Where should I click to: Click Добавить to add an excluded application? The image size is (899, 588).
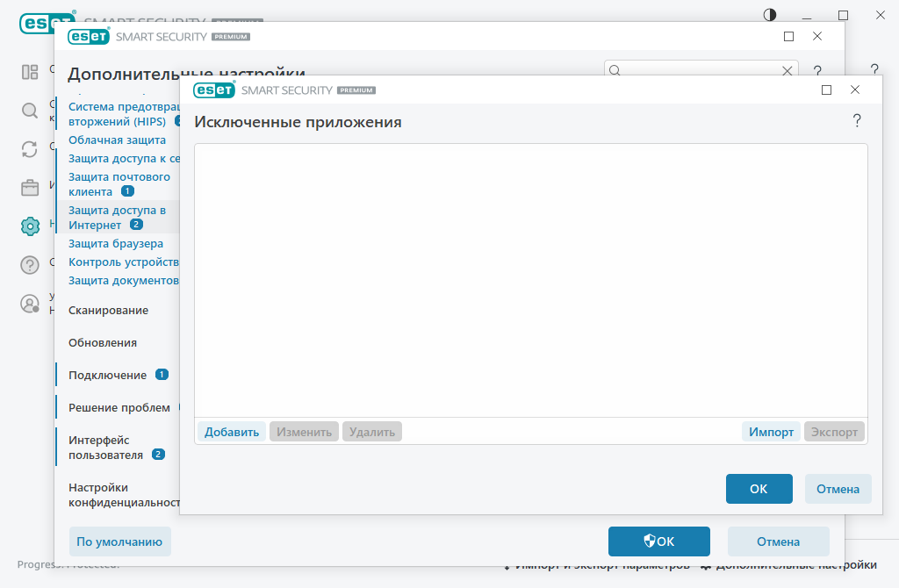tap(232, 432)
